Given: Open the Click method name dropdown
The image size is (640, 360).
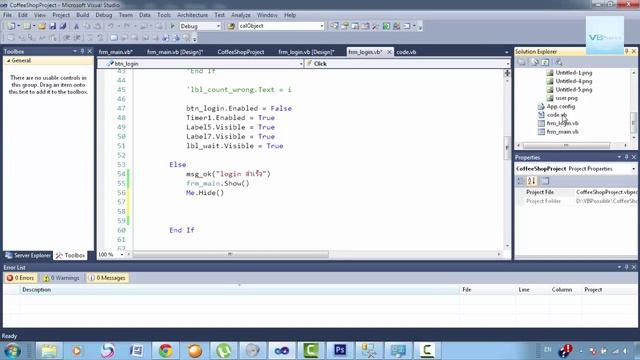Looking at the screenshot, I should click(508, 64).
